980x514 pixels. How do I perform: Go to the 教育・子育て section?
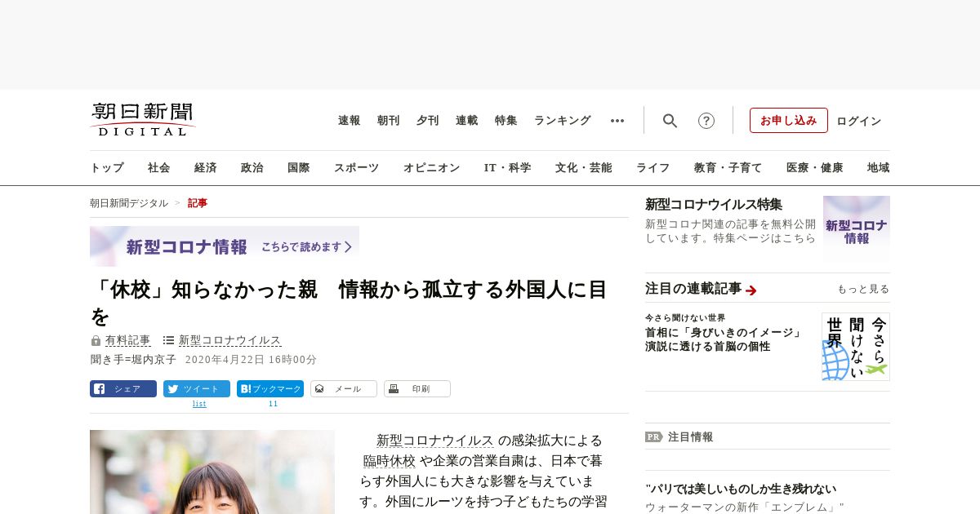click(728, 168)
